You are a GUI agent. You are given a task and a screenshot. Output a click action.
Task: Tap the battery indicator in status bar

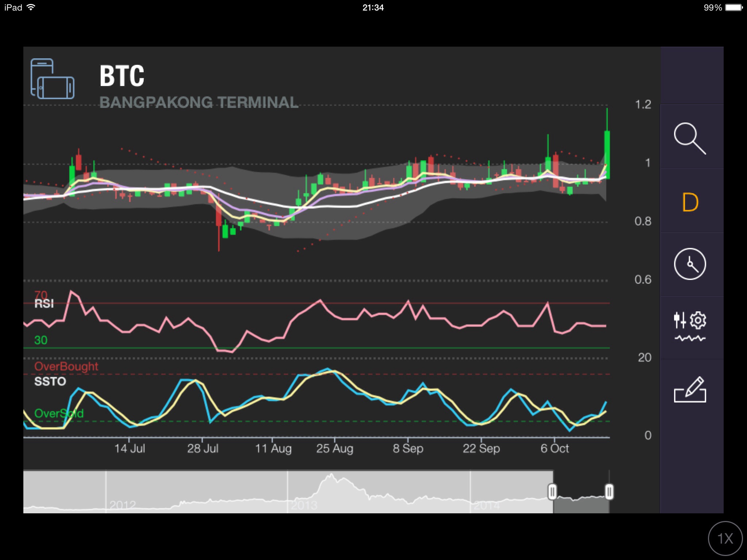733,8
